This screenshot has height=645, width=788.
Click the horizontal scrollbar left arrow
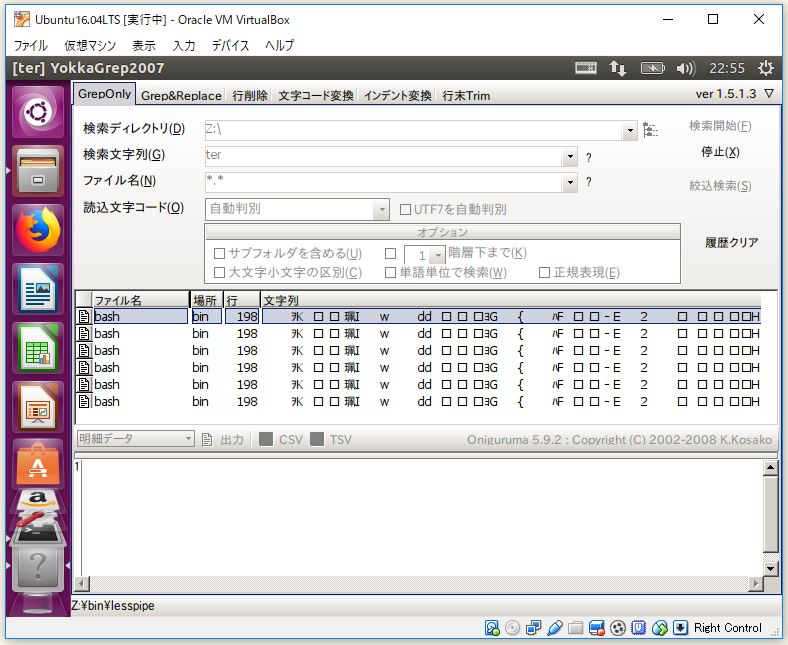tap(82, 584)
